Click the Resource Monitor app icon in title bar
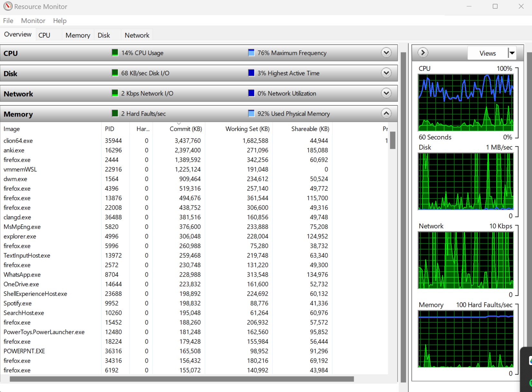 pos(8,6)
